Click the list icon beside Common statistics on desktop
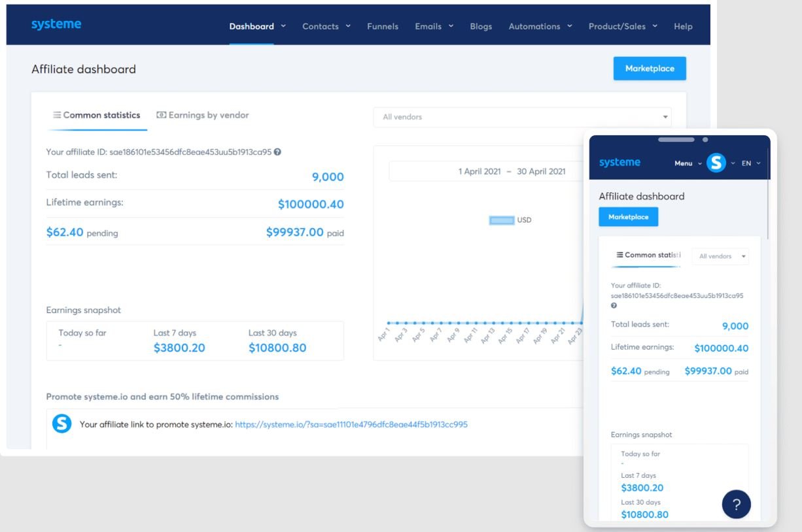This screenshot has height=532, width=802. click(57, 115)
